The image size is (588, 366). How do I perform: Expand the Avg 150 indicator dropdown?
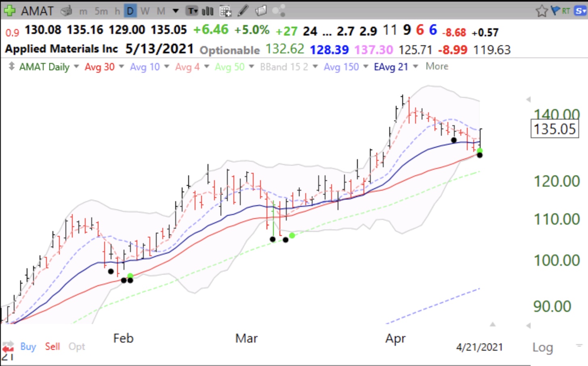point(365,66)
